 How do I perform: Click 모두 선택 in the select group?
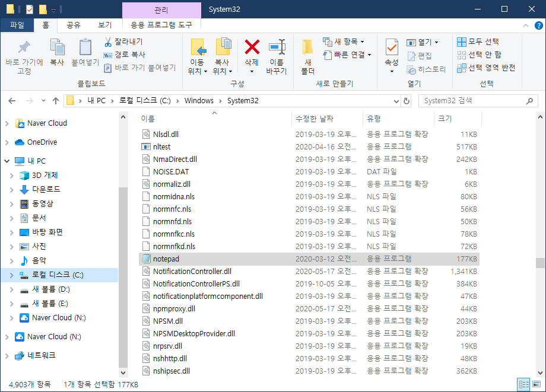tap(478, 42)
